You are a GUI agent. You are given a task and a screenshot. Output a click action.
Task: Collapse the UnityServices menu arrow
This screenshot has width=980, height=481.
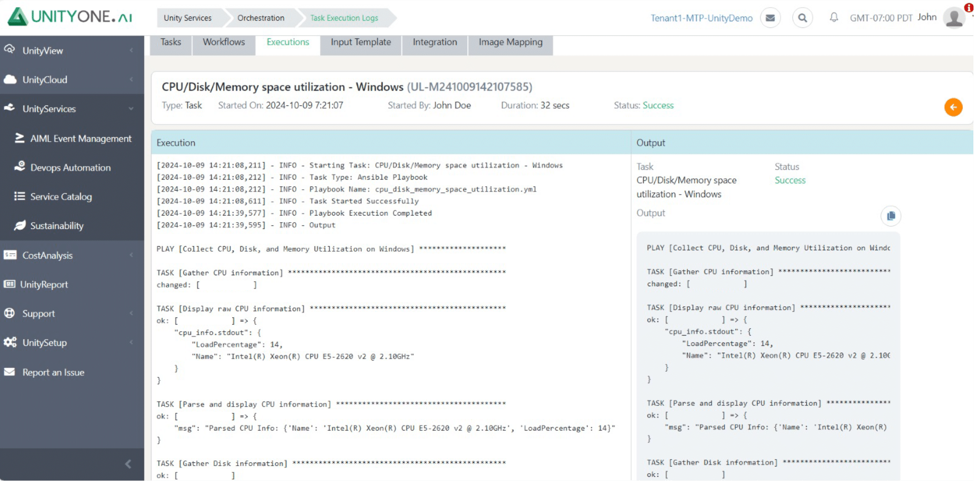131,109
